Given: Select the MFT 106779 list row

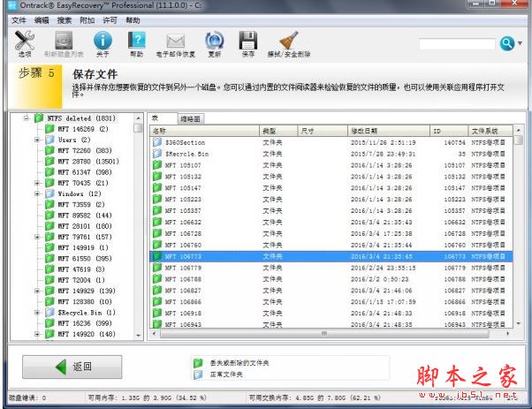Looking at the screenshot, I should (331, 268).
